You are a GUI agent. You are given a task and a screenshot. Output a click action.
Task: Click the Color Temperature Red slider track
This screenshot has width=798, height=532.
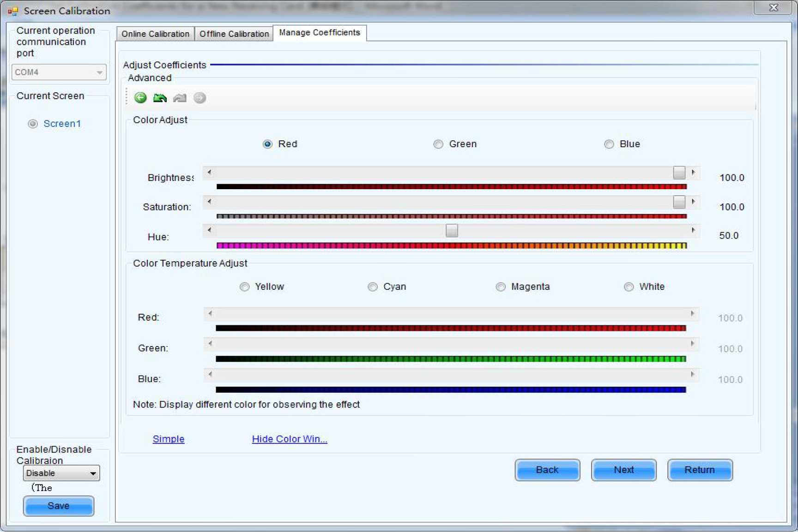(451, 314)
